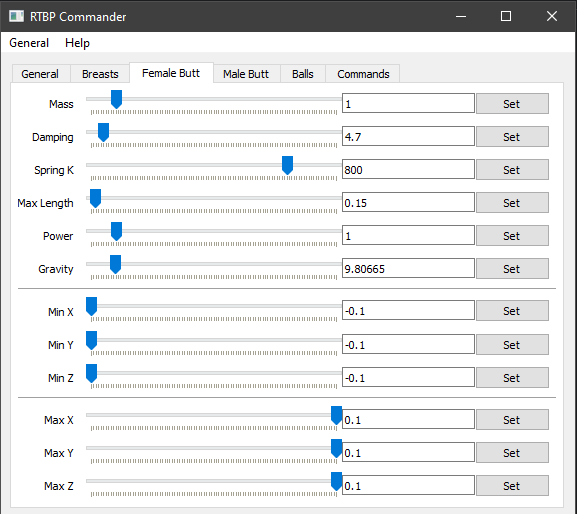This screenshot has height=514, width=577.
Task: Click Set button for Max Z
Action: tap(512, 486)
